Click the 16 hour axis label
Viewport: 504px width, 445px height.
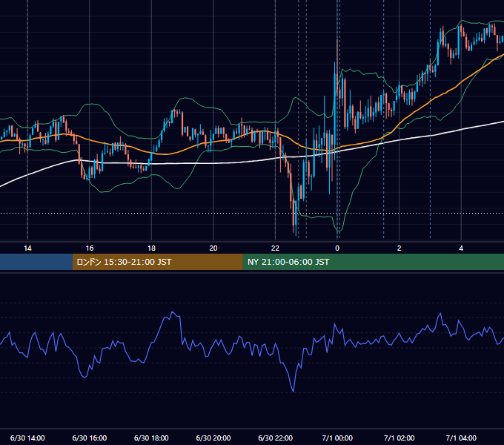(x=90, y=248)
